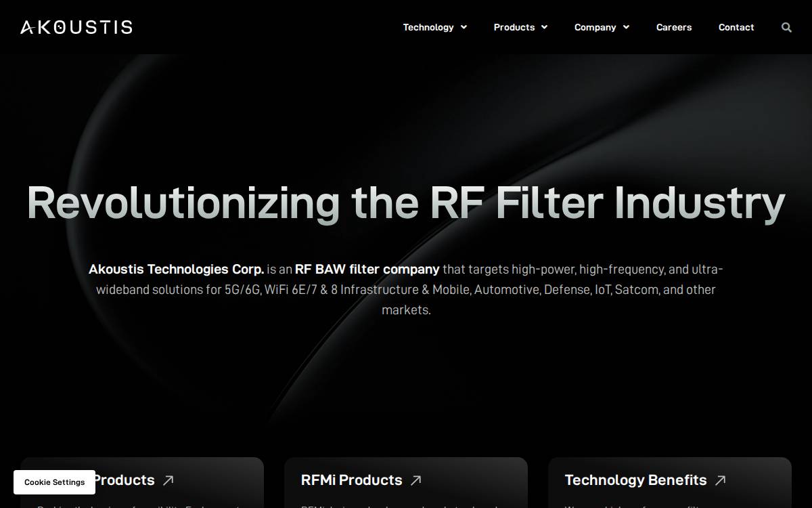This screenshot has height=508, width=812.
Task: Open the search icon in header
Action: click(786, 27)
